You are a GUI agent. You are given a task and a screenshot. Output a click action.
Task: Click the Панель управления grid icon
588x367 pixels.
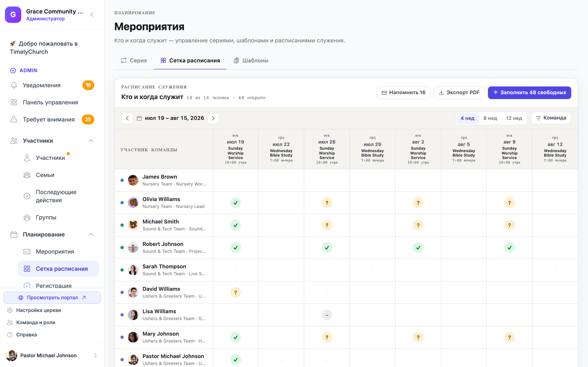[x=14, y=102]
